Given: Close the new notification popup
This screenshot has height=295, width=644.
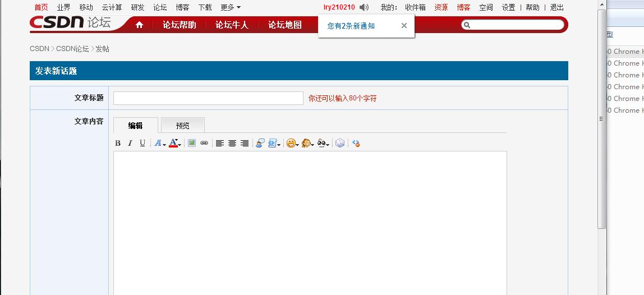Looking at the screenshot, I should (404, 26).
